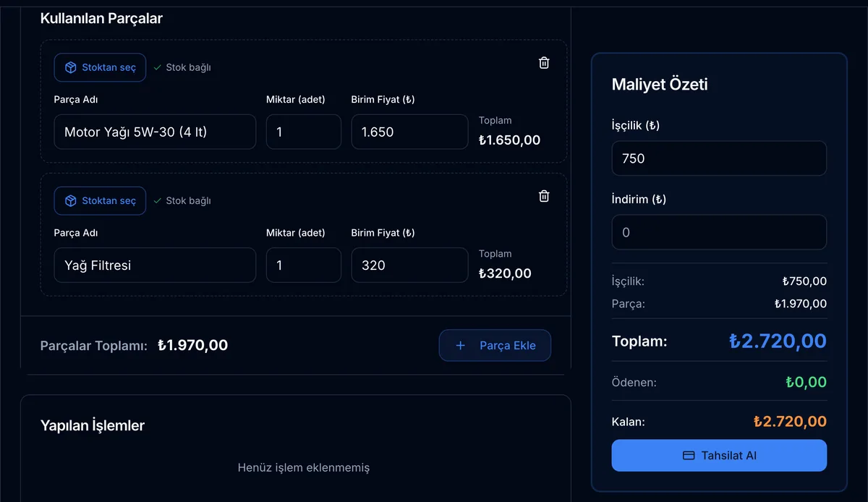Click the Parça ₺1.970,00 summary value
The image size is (868, 502).
[x=801, y=304]
